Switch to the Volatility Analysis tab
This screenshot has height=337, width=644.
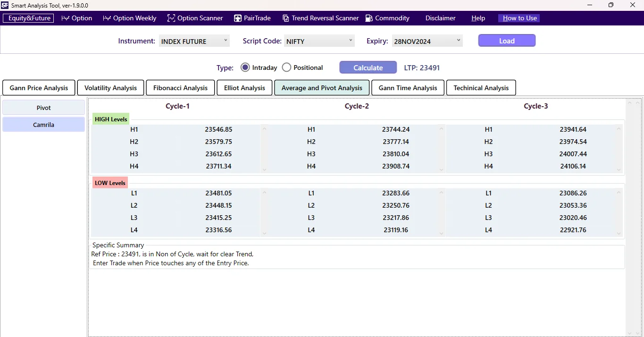point(110,87)
